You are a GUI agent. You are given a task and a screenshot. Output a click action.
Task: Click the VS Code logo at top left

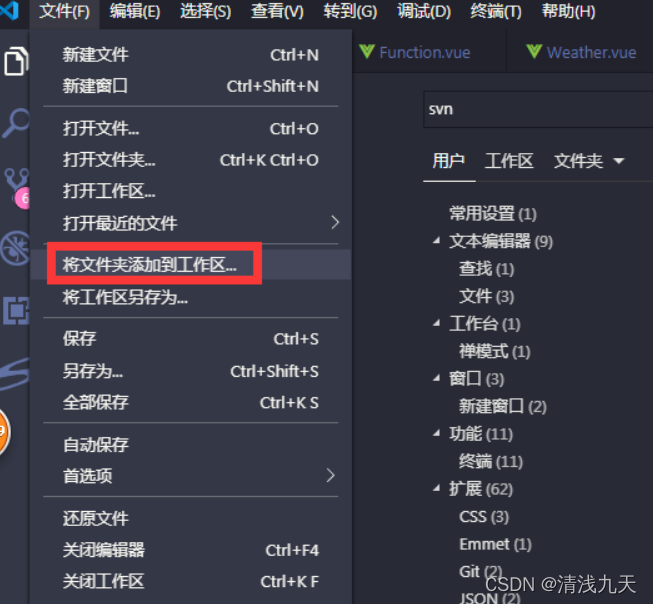(10, 10)
